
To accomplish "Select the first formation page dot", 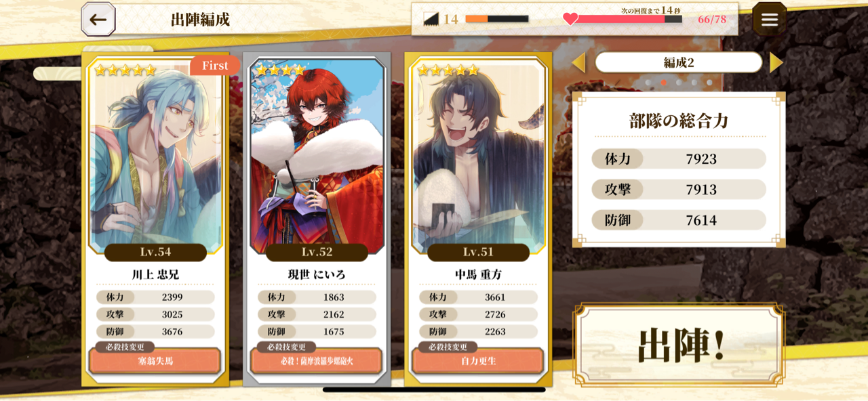I will pyautogui.click(x=648, y=83).
